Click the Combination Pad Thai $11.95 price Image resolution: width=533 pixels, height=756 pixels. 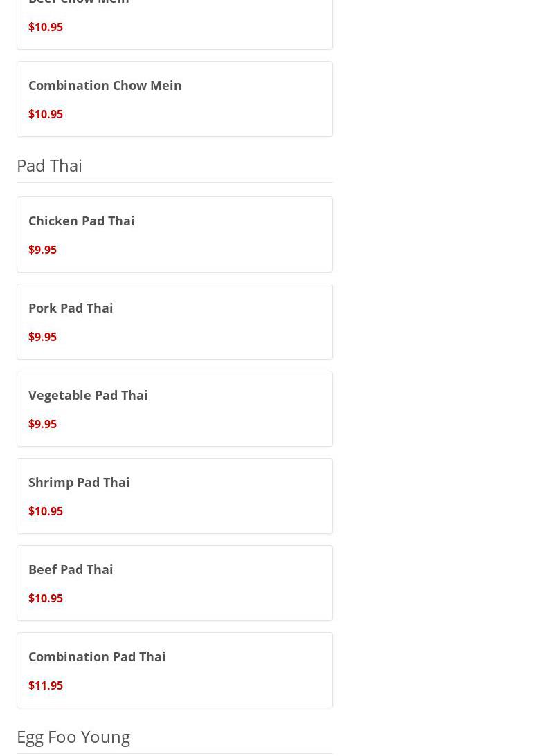46,685
